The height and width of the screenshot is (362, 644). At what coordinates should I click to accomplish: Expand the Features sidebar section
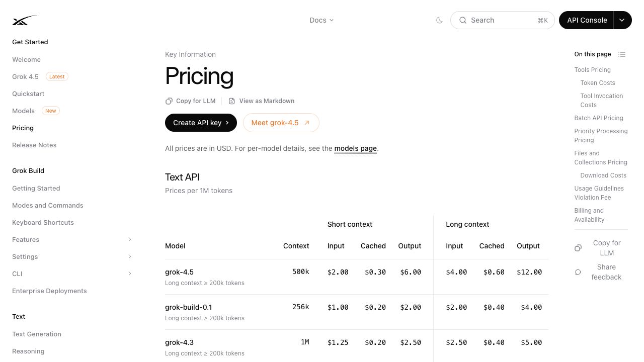pyautogui.click(x=130, y=239)
